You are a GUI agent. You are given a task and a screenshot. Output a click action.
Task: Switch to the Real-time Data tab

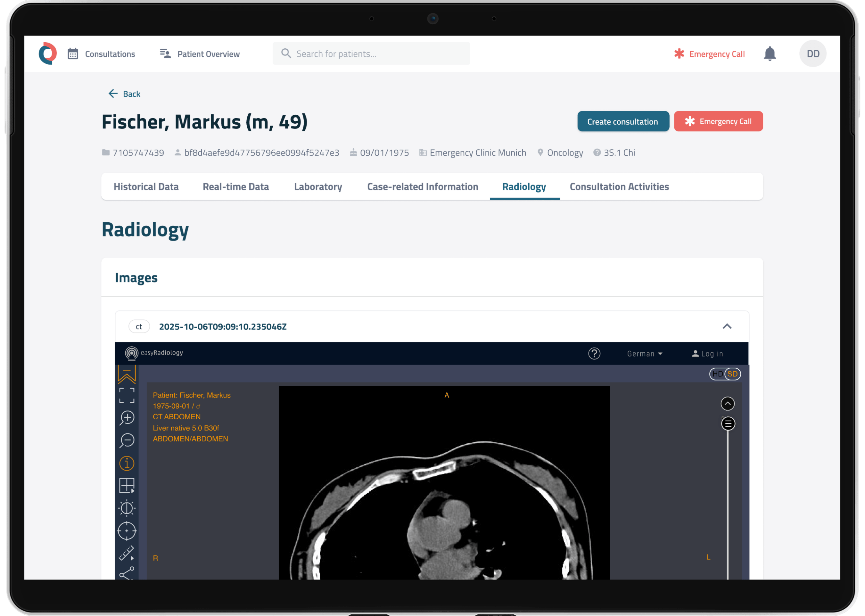[x=236, y=187]
